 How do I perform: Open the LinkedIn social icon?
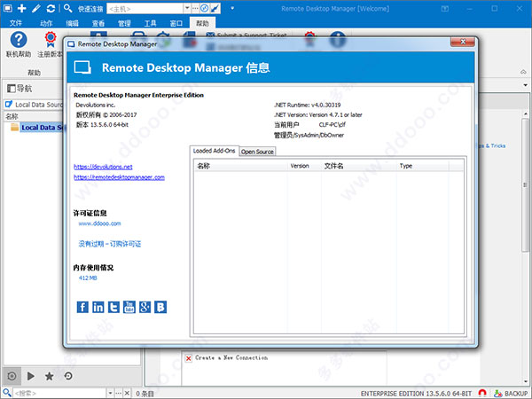tap(98, 307)
